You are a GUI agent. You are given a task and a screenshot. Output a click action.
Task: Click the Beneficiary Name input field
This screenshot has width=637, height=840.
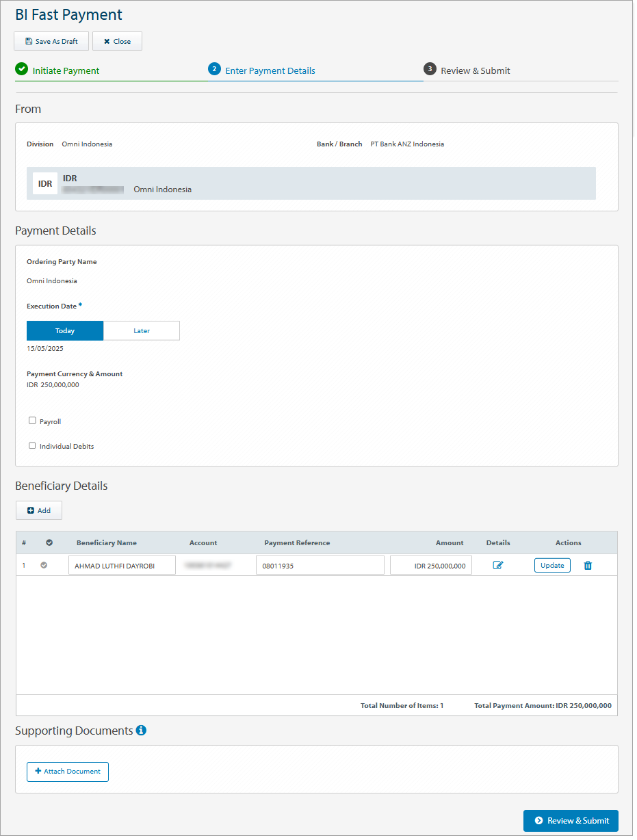pos(122,565)
